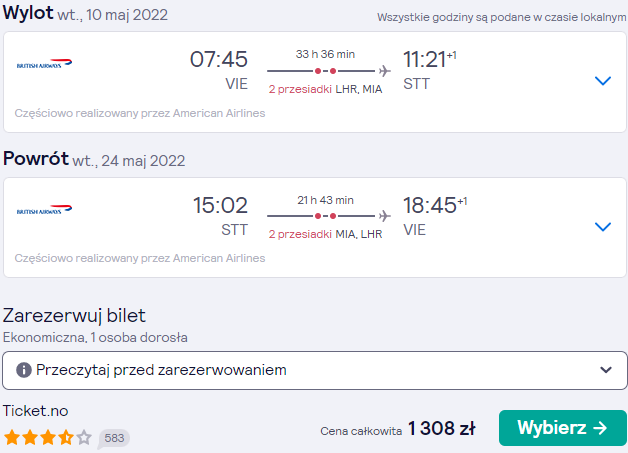Open the 583 reviews bubble
Screen dimensions: 628x453
114,438
